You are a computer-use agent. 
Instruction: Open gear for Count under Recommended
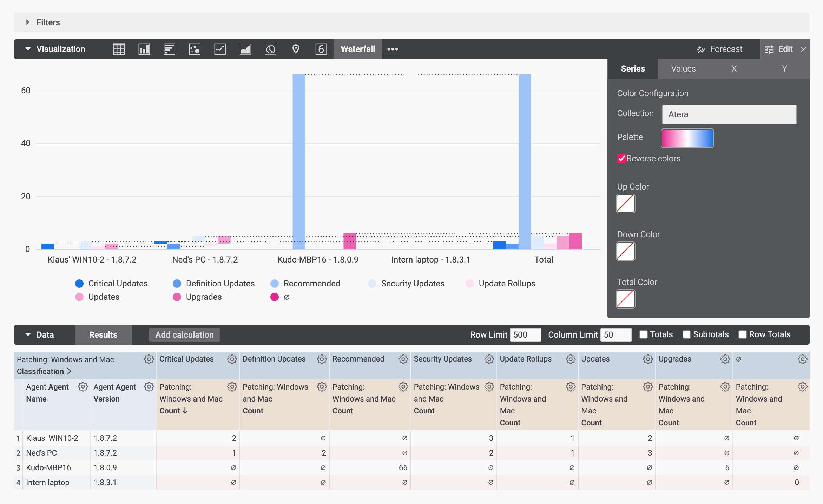[403, 387]
